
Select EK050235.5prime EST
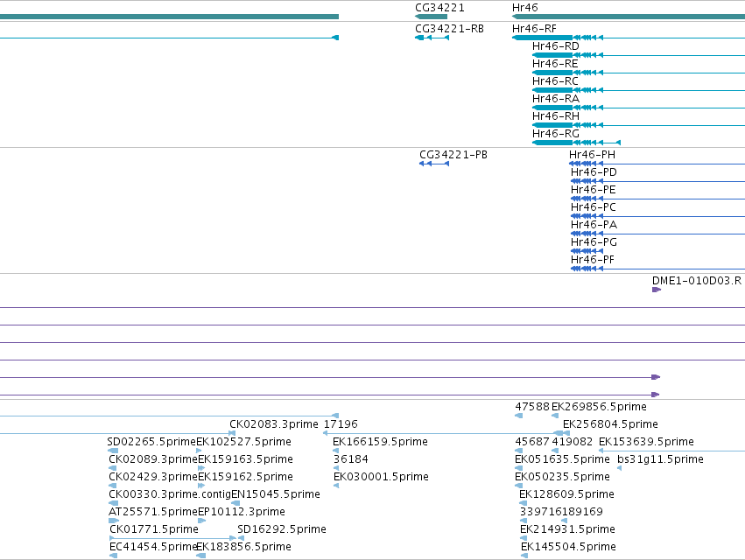[x=562, y=477]
